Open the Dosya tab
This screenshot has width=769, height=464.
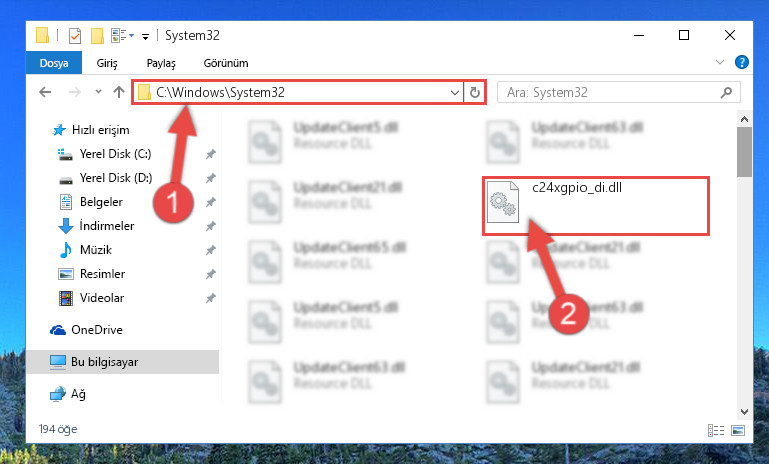pos(54,63)
